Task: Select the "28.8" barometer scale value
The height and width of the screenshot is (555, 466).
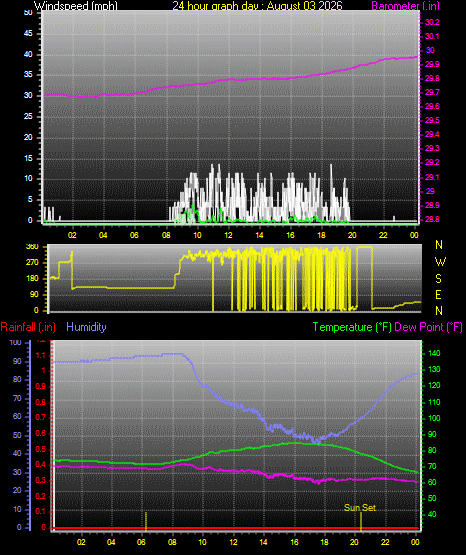Action: click(x=432, y=219)
